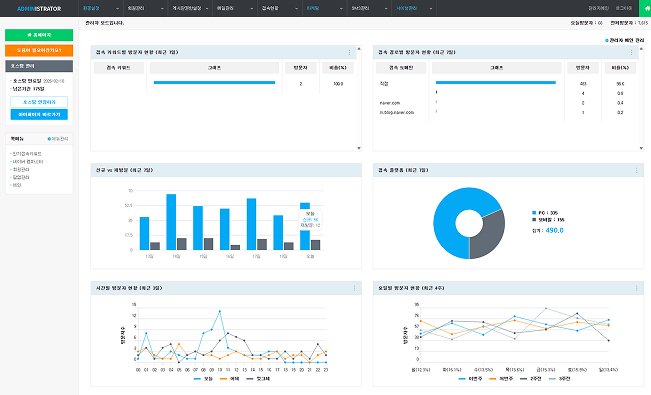Open kebab menu of hourly visitors chart panel

point(354,288)
